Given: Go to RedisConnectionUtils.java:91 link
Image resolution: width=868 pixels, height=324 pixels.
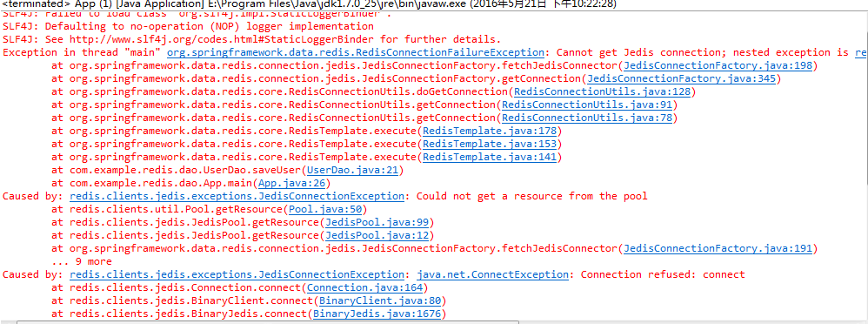Looking at the screenshot, I should point(589,105).
